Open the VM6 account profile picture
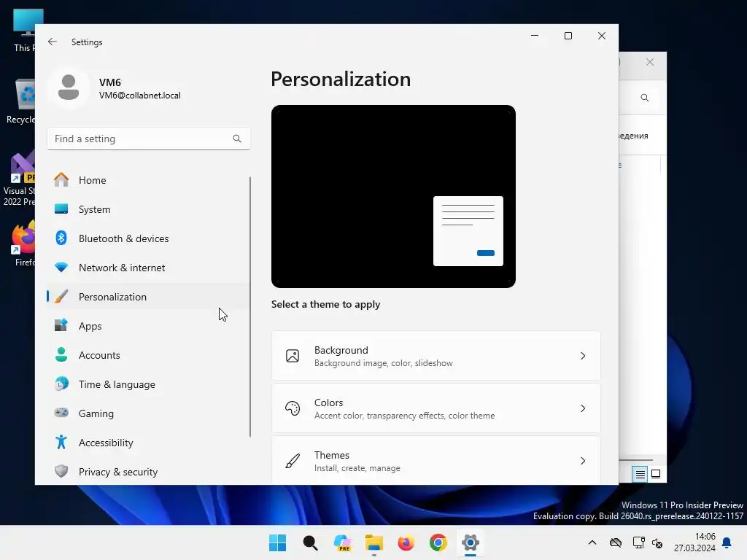Screen dimensions: 747x560 69,87
